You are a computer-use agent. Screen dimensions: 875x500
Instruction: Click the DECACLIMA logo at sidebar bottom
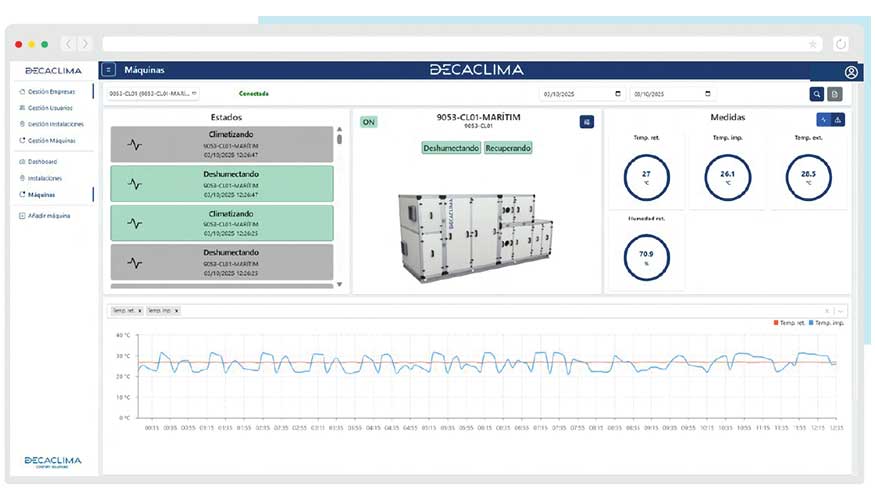pyautogui.click(x=53, y=461)
